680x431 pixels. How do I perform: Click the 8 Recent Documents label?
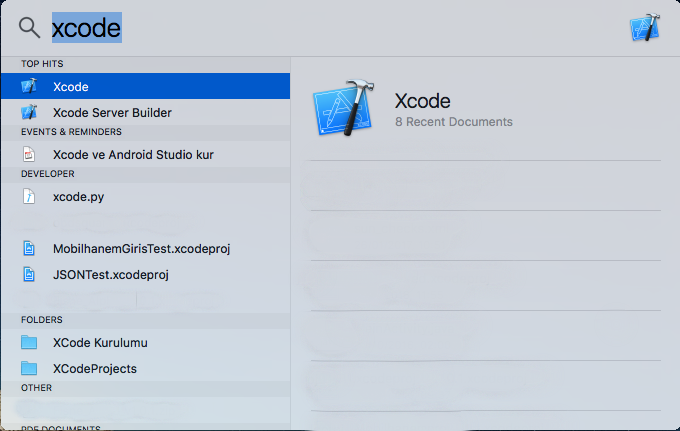(454, 122)
